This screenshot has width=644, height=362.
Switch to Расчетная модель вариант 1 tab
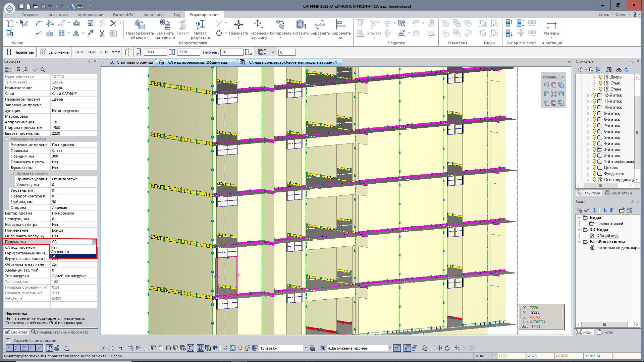tap(292, 62)
